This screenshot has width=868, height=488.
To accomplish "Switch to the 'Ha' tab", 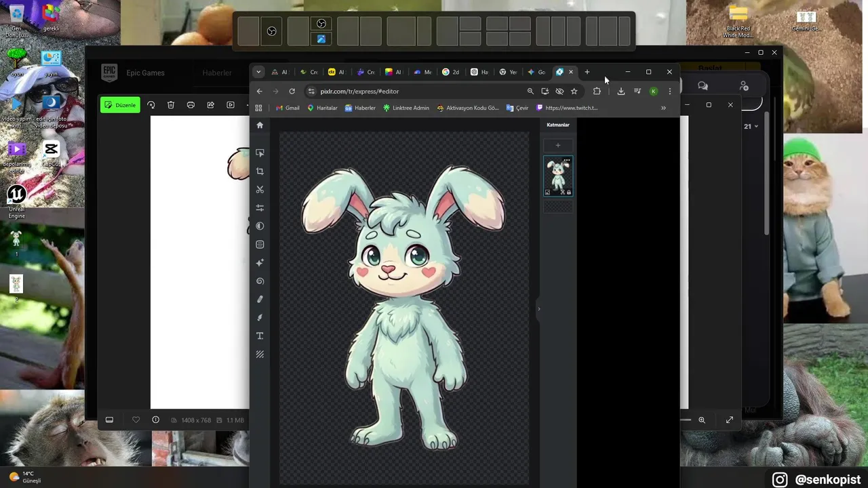I will [x=479, y=72].
